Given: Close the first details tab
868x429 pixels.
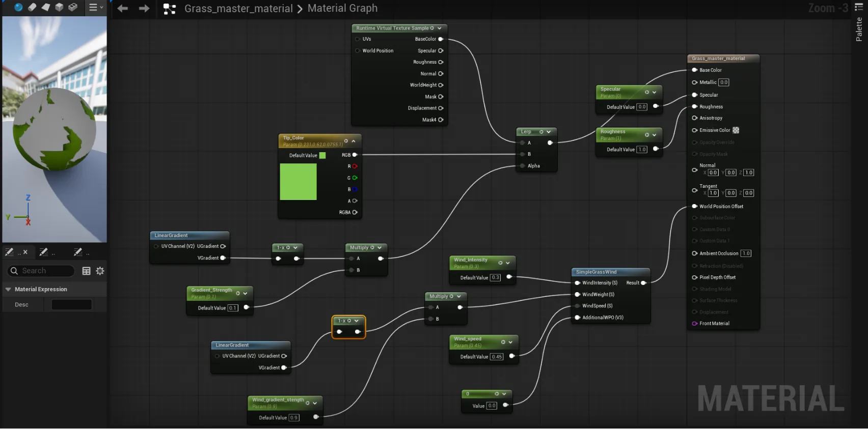Looking at the screenshot, I should point(25,252).
